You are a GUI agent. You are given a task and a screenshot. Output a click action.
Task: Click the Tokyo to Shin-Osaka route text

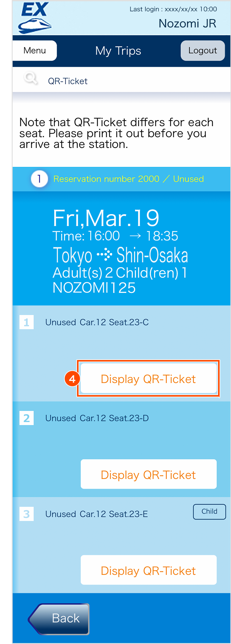point(120,255)
